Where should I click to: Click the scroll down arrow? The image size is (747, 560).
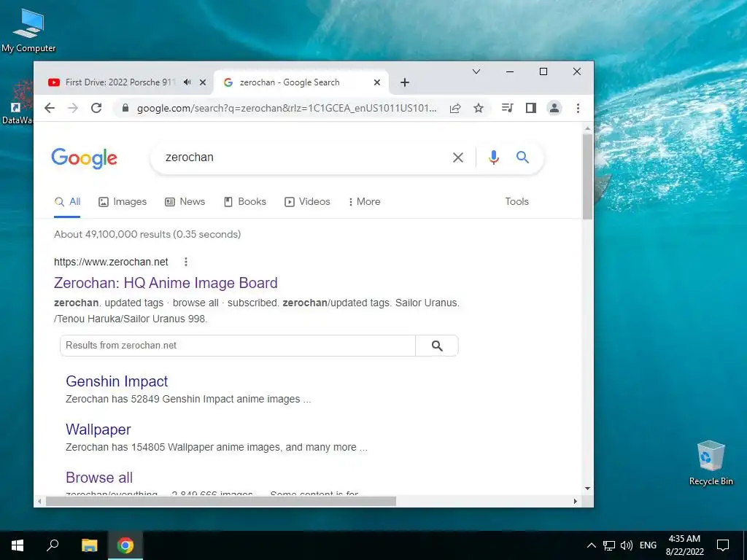coord(587,489)
